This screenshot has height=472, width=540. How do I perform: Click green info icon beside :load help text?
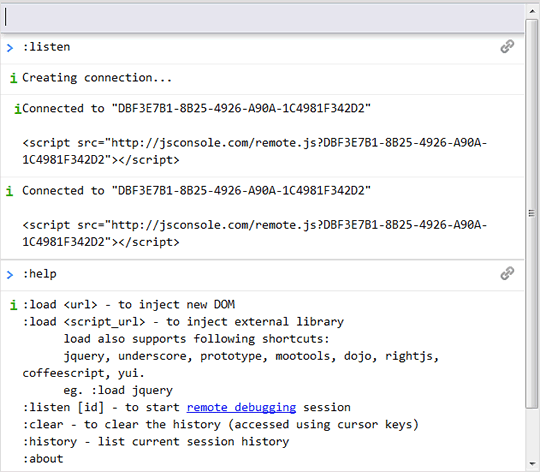[13, 305]
